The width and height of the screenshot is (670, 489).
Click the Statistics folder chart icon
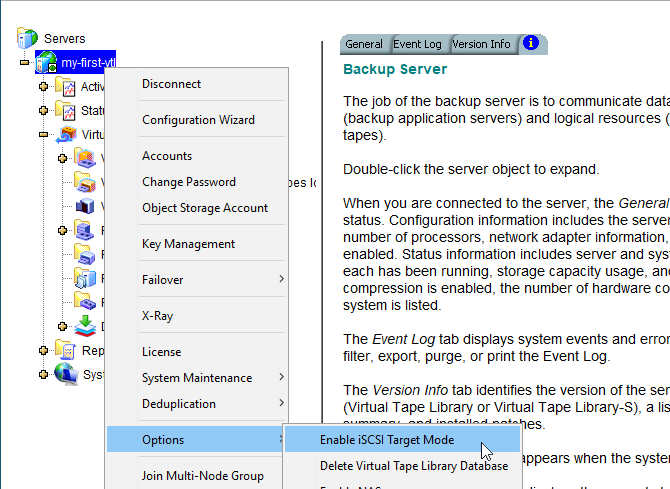click(x=65, y=110)
